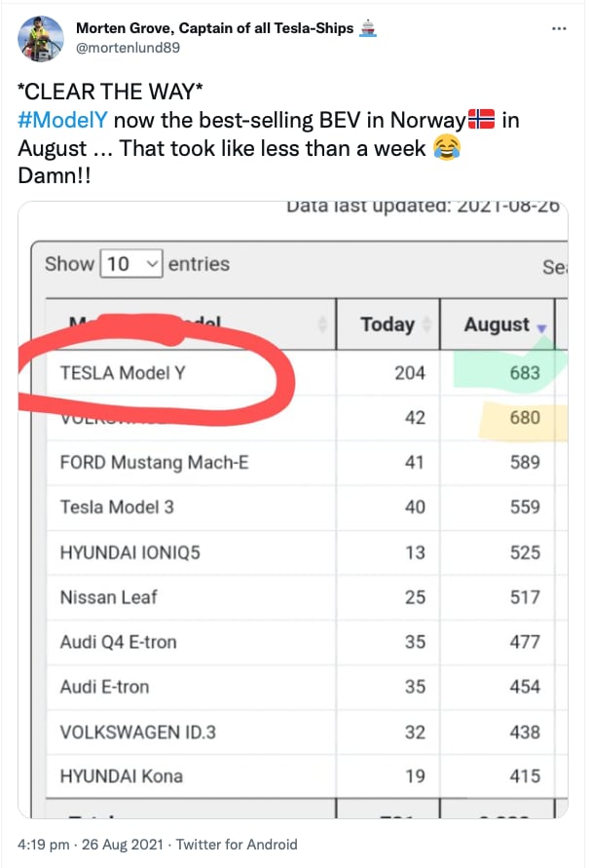
Task: Open the 4:19 pm 26 Aug 2021 timestamp
Action: [91, 845]
